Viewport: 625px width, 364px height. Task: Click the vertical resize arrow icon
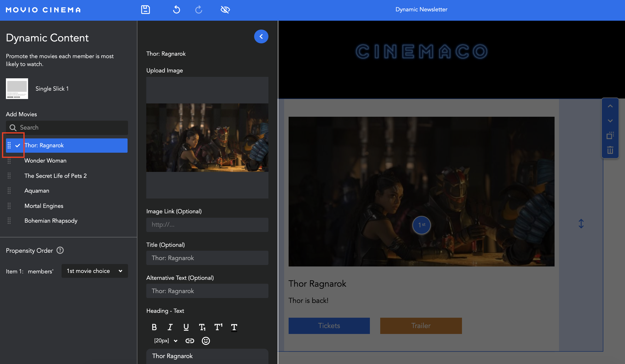(x=581, y=224)
